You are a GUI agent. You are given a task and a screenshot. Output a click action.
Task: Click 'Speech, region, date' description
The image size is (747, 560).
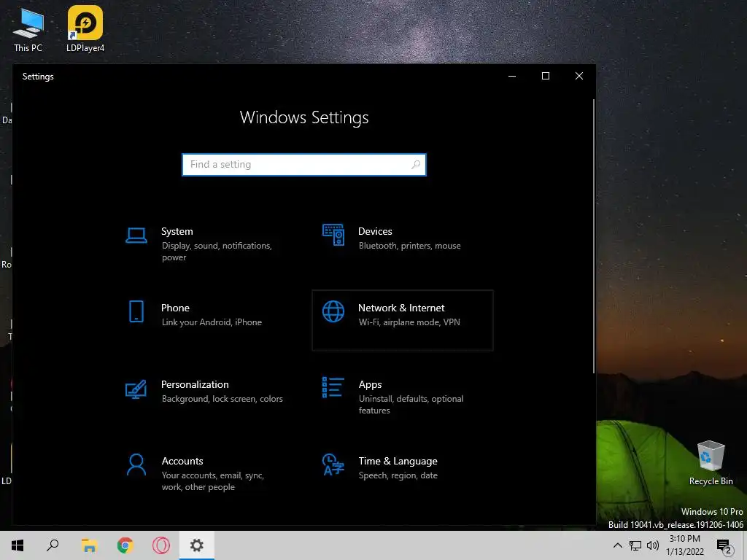coord(398,475)
